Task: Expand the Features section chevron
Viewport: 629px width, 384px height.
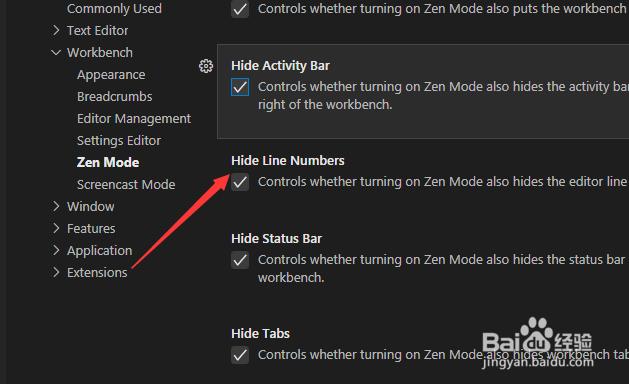Action: tap(56, 228)
